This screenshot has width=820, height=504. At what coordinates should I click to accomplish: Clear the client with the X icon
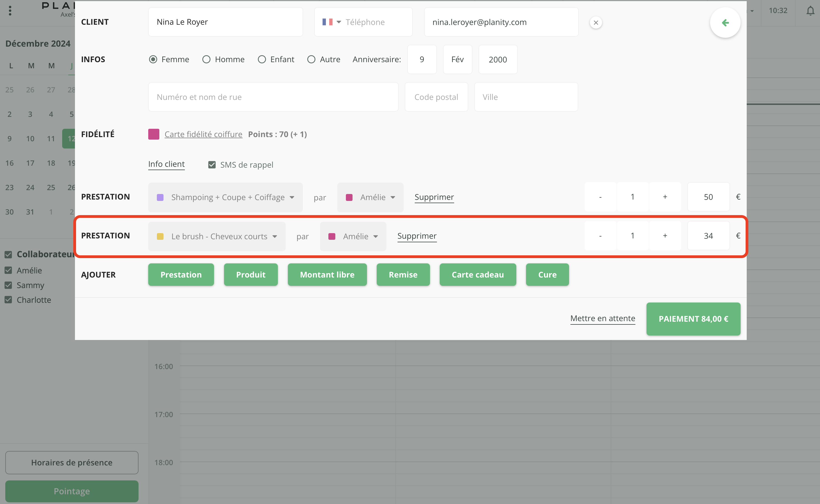click(x=596, y=23)
